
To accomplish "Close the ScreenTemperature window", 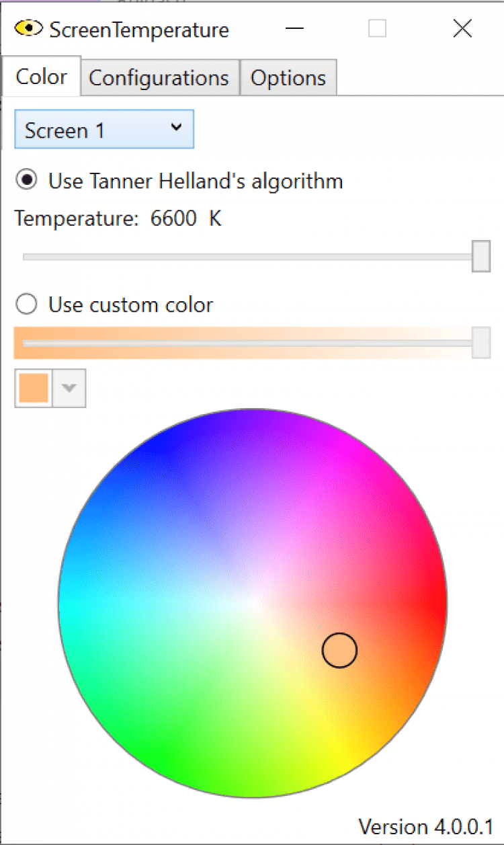I will click(462, 29).
